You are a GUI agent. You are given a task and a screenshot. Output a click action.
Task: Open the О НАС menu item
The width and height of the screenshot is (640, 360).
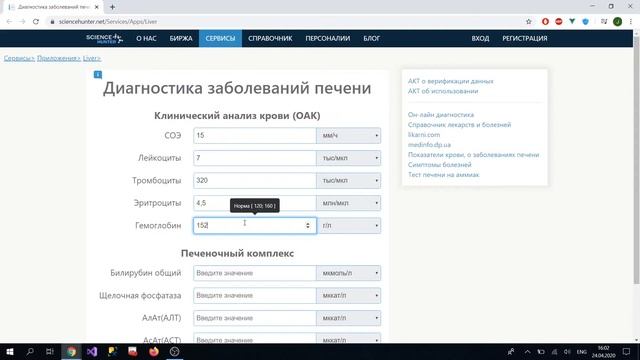(146, 38)
